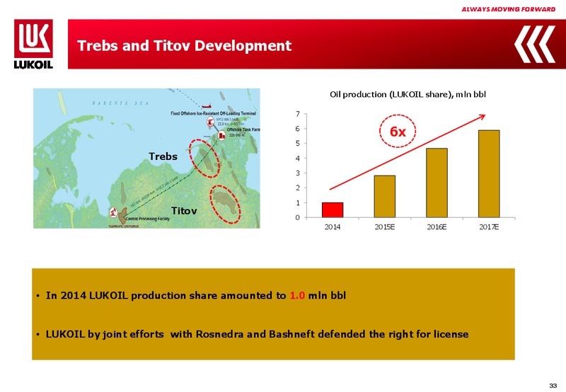
Task: Click the LUKOIL logo emblem
Action: tap(33, 38)
